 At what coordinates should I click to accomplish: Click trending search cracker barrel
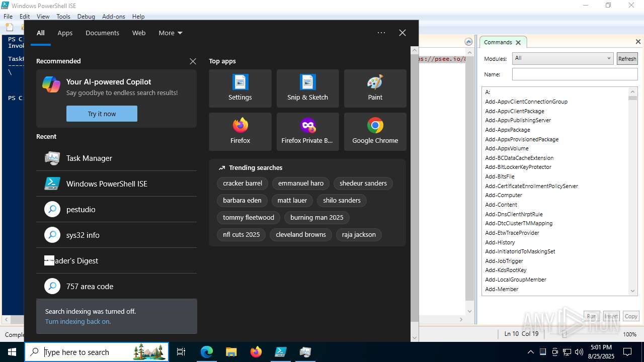(243, 183)
